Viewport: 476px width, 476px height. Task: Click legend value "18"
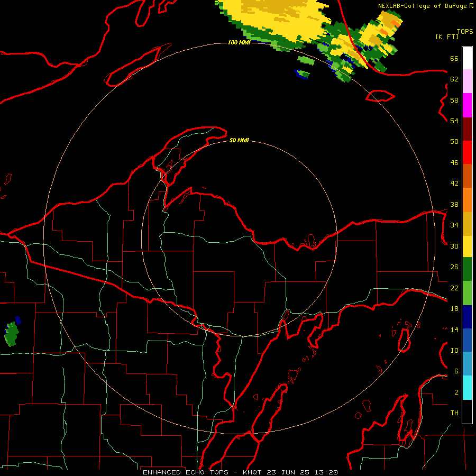(x=454, y=309)
